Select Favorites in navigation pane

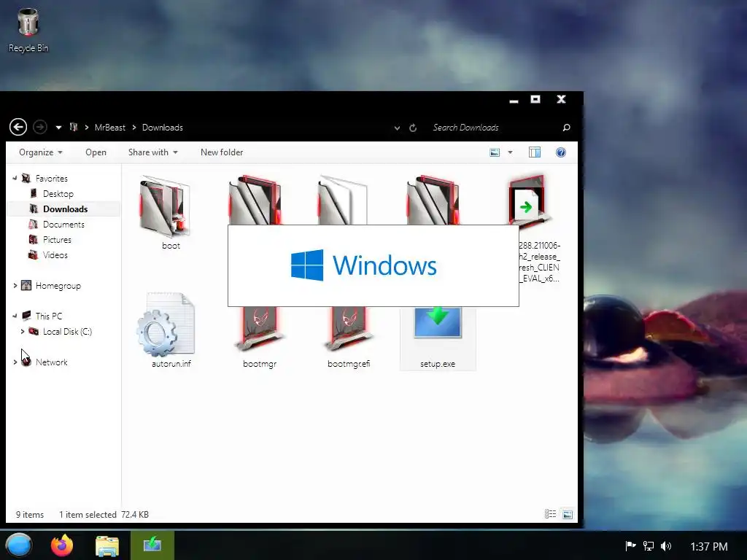[52, 179]
